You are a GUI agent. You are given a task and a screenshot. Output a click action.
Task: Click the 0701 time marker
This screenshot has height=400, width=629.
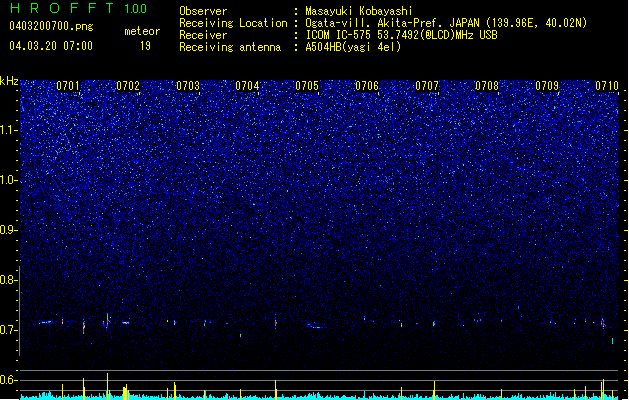pyautogui.click(x=68, y=86)
